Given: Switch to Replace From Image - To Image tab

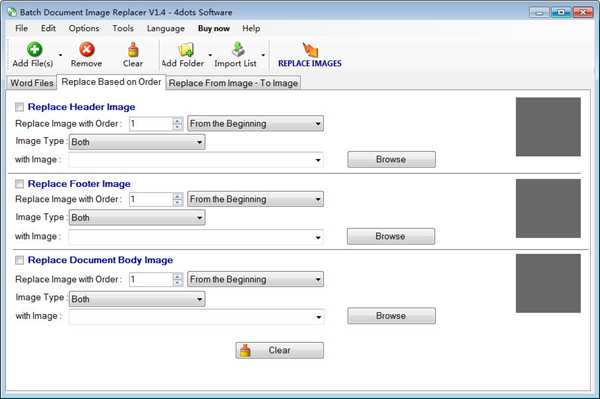Looking at the screenshot, I should pos(233,83).
